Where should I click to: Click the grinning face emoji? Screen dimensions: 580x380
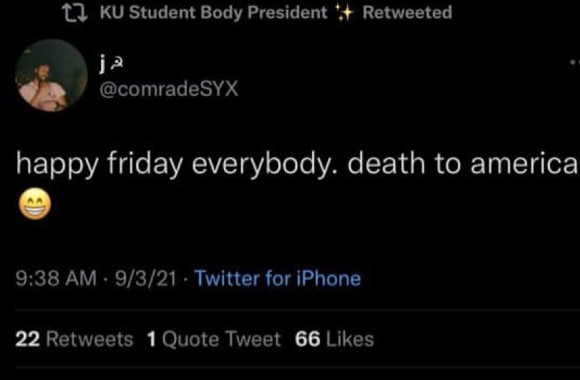click(x=35, y=204)
